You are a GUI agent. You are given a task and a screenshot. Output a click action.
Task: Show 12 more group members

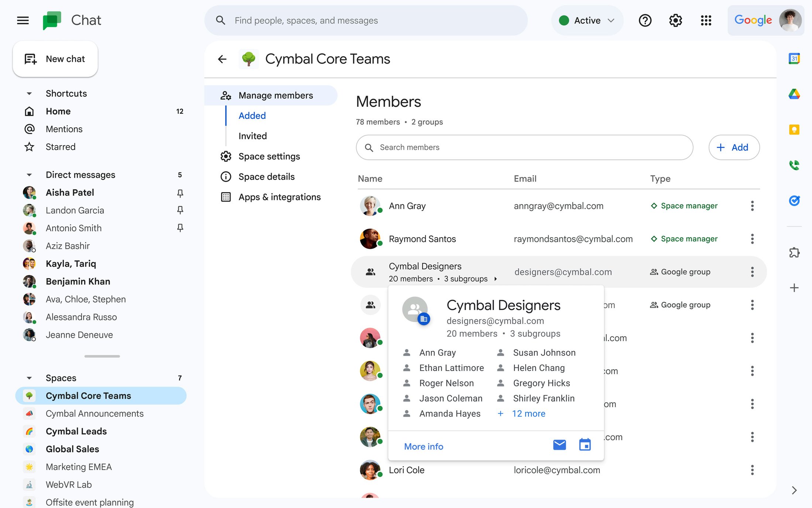522,414
